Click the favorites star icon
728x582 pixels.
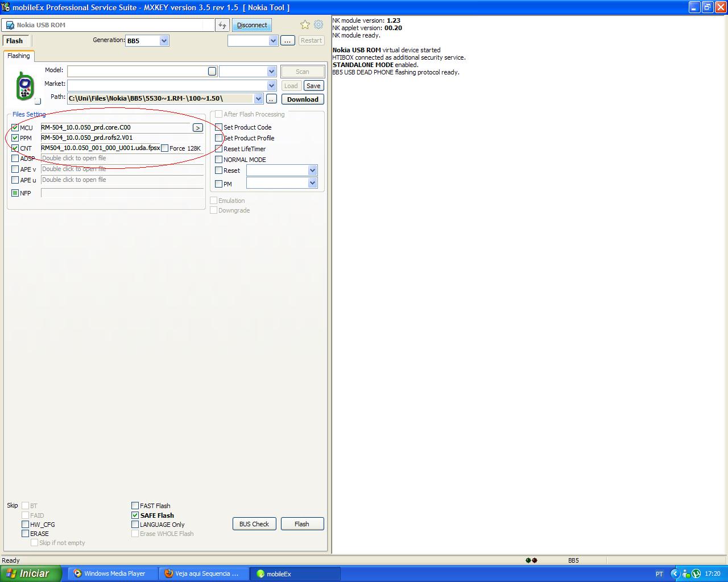coord(305,24)
